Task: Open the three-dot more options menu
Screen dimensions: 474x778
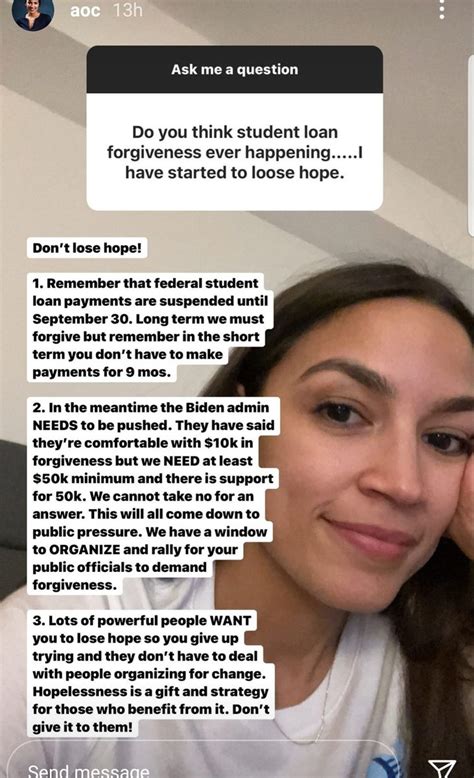Action: point(442,8)
